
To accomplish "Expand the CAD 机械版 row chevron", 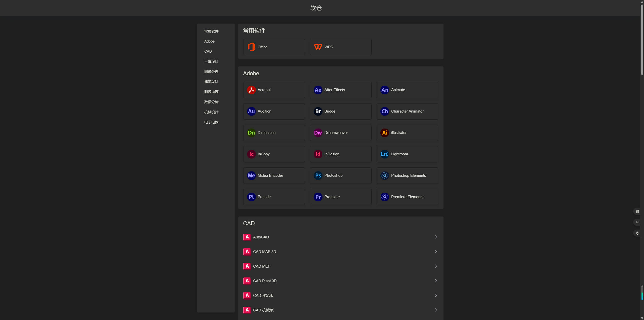I will coord(436,310).
